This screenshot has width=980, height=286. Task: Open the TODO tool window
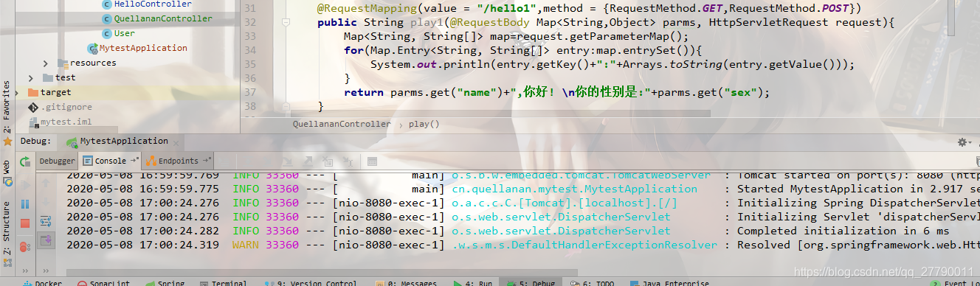tap(593, 283)
